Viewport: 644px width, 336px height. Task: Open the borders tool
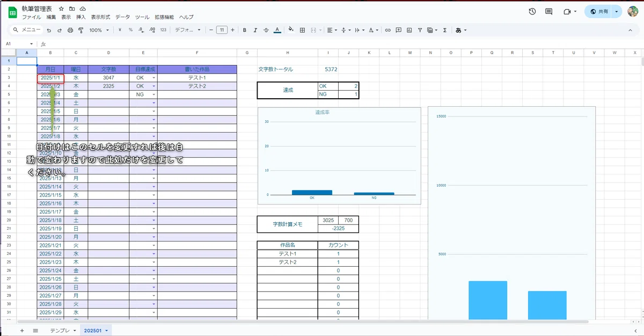click(x=302, y=30)
